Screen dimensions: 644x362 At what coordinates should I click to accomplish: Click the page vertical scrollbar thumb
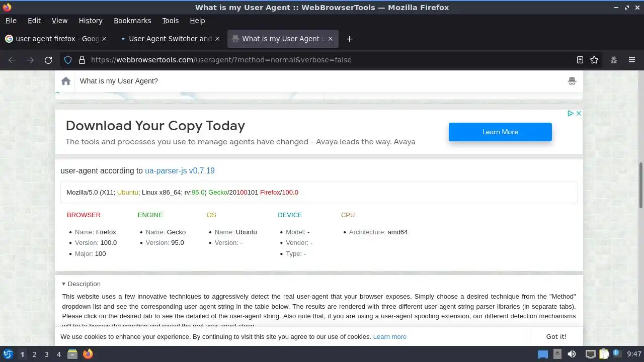640,185
